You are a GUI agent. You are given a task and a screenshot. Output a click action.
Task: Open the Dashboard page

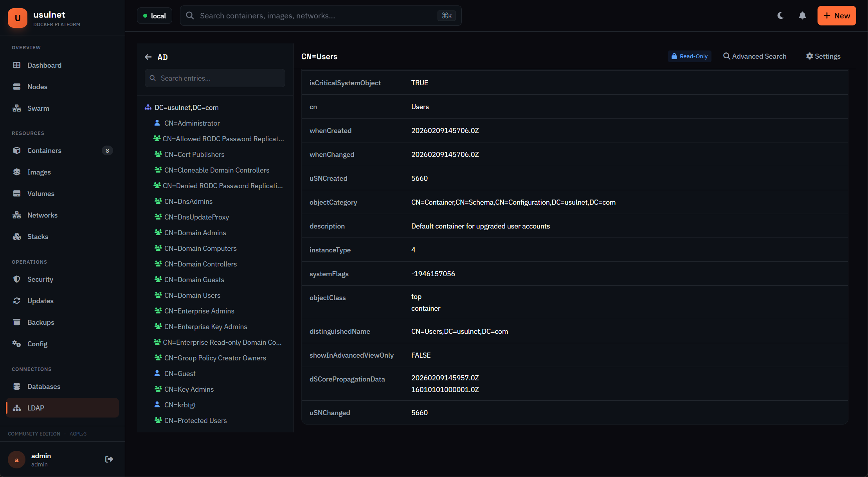click(44, 65)
